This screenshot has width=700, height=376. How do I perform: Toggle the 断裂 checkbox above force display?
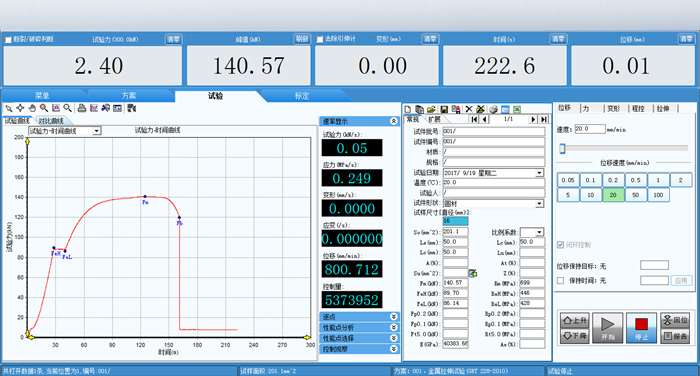pyautogui.click(x=8, y=39)
